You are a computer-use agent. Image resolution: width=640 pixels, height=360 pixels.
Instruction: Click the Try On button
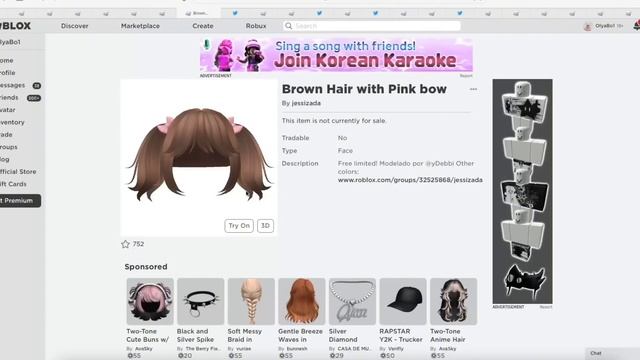pyautogui.click(x=239, y=226)
